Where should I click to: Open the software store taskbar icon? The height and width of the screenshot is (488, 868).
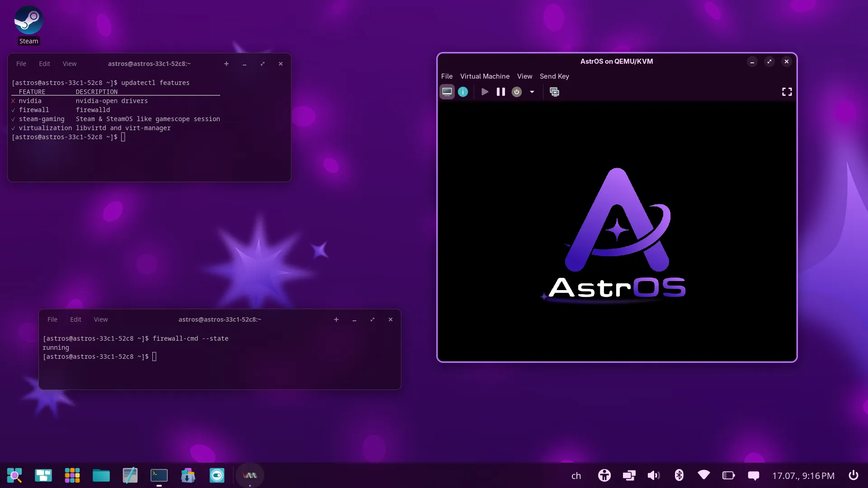point(188,475)
